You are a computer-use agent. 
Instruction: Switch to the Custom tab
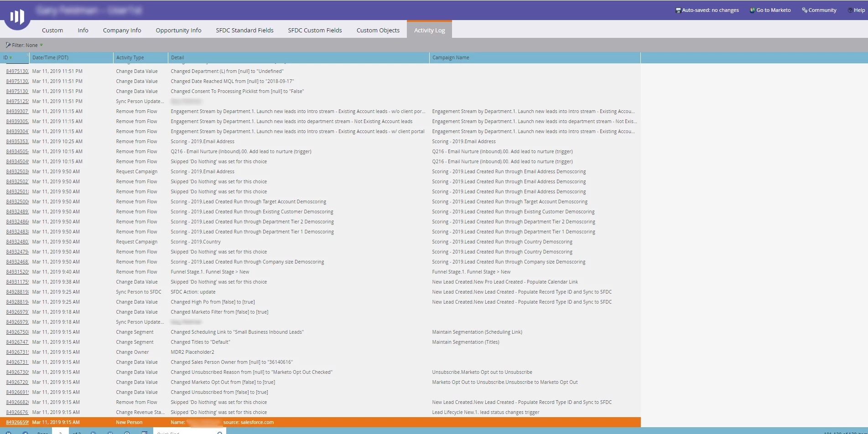coord(52,30)
